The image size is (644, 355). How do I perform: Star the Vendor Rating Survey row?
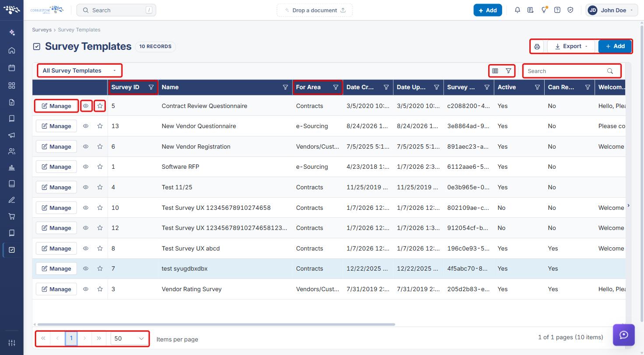tap(100, 289)
